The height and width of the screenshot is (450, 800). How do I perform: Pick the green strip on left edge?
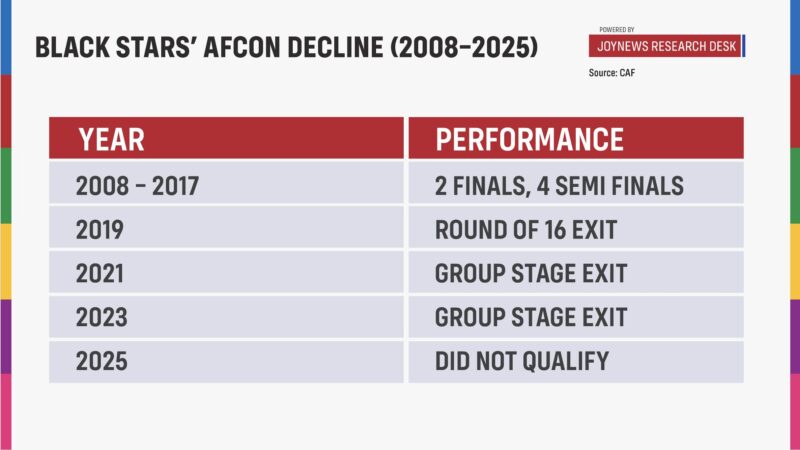pos(4,186)
